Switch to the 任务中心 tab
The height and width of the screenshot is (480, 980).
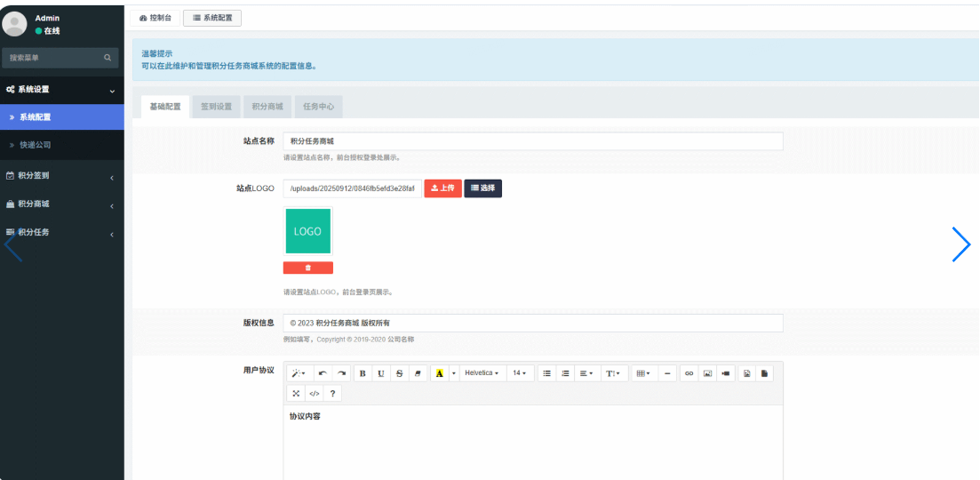318,107
